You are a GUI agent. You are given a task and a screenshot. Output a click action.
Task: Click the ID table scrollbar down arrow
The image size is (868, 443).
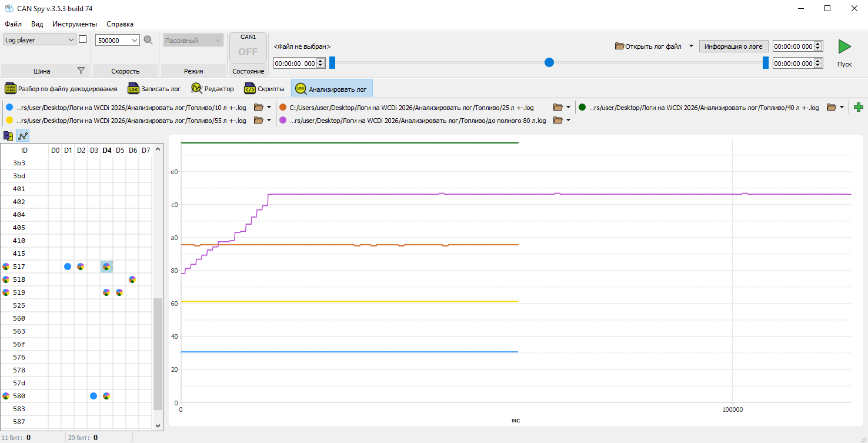[x=158, y=425]
